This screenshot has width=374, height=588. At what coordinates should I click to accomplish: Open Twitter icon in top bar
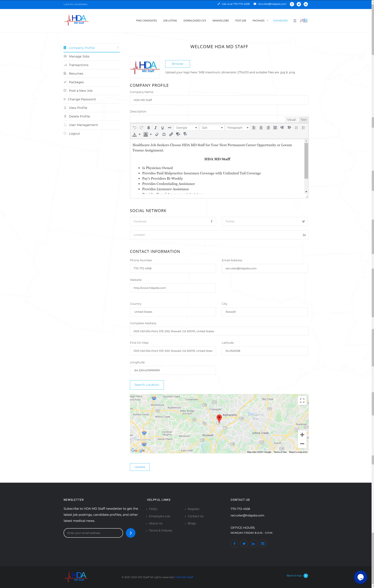[299, 4]
